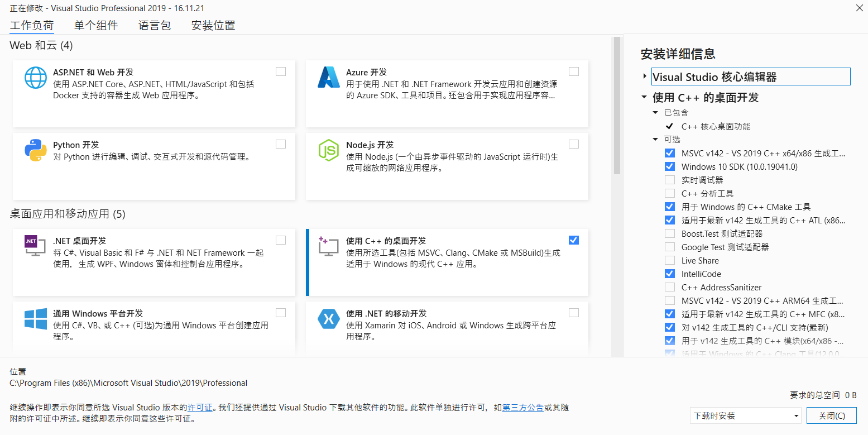Click the Node.js hexagon icon
Viewport: 868px width, 435px height.
(329, 150)
